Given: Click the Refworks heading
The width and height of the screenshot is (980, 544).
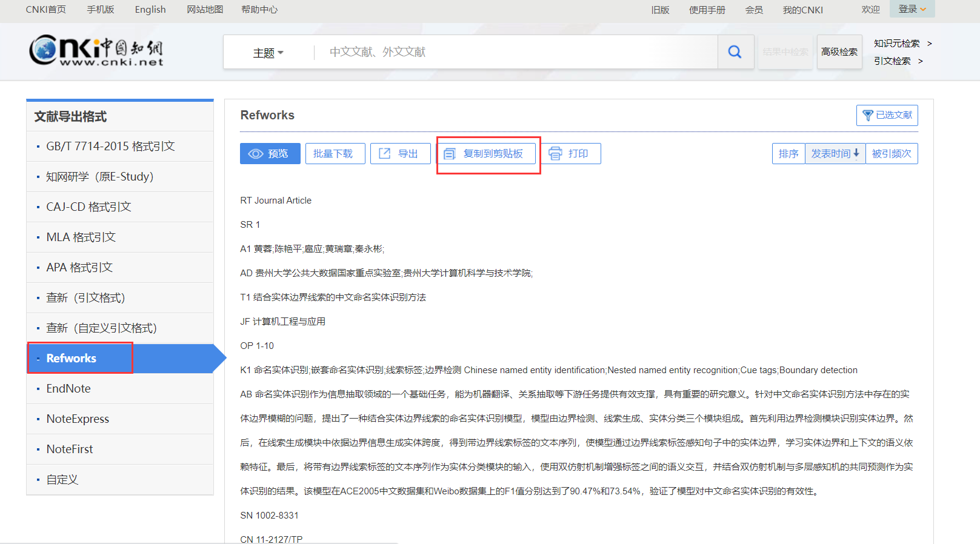Looking at the screenshot, I should [267, 115].
